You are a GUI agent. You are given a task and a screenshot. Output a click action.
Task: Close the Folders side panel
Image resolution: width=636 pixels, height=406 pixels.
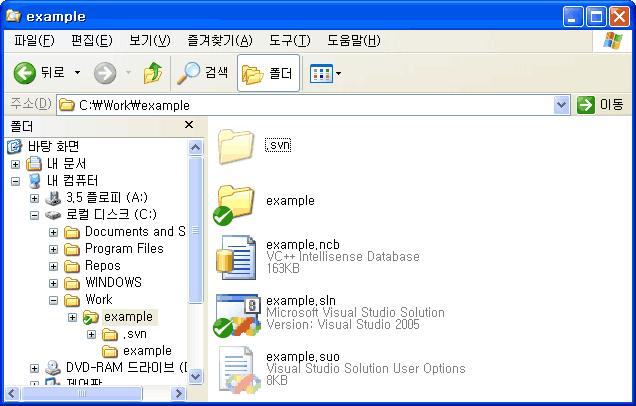pos(189,126)
